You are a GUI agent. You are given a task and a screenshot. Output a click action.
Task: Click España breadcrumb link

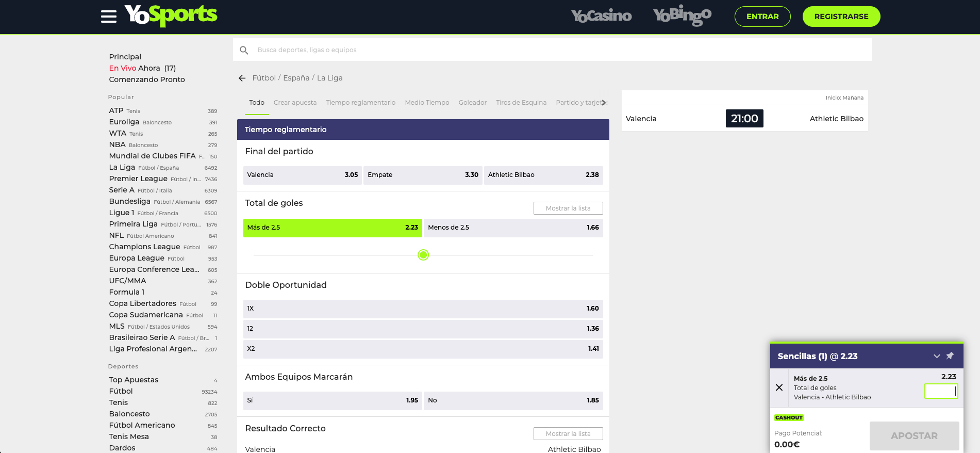pyautogui.click(x=296, y=78)
